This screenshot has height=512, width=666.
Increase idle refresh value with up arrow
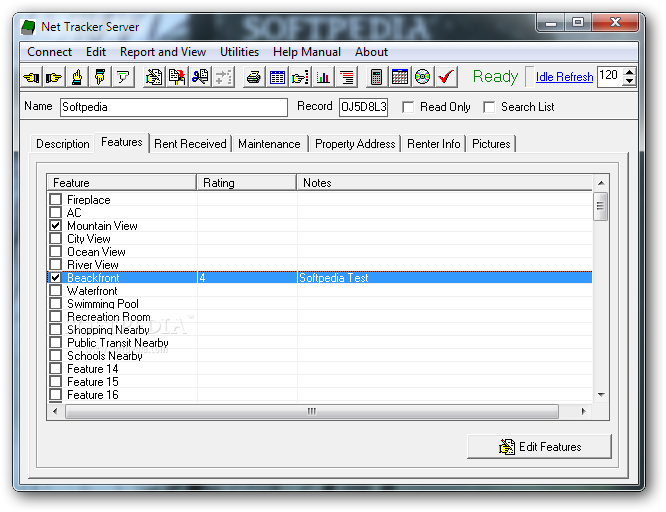pyautogui.click(x=629, y=72)
